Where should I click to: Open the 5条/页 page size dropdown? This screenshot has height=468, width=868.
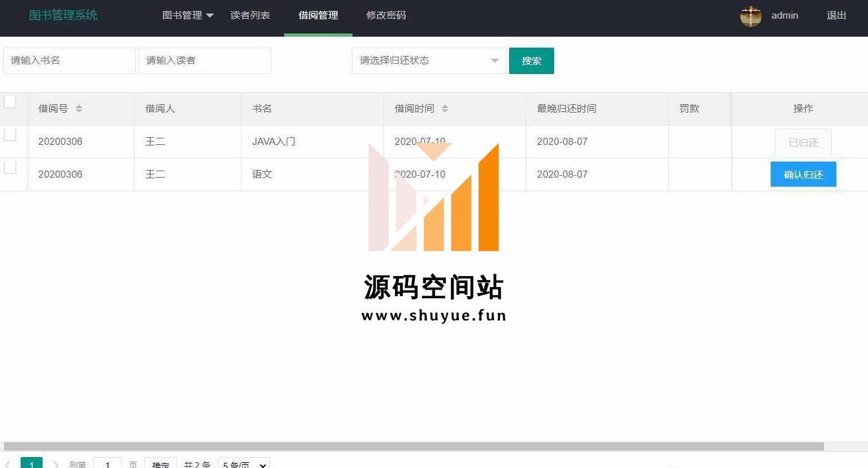click(x=244, y=463)
